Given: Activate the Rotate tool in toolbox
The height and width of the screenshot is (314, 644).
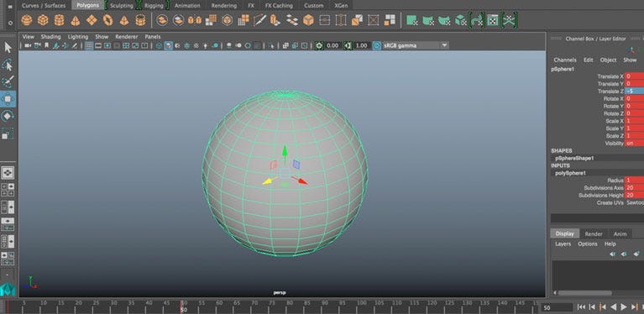Looking at the screenshot, I should [x=8, y=116].
